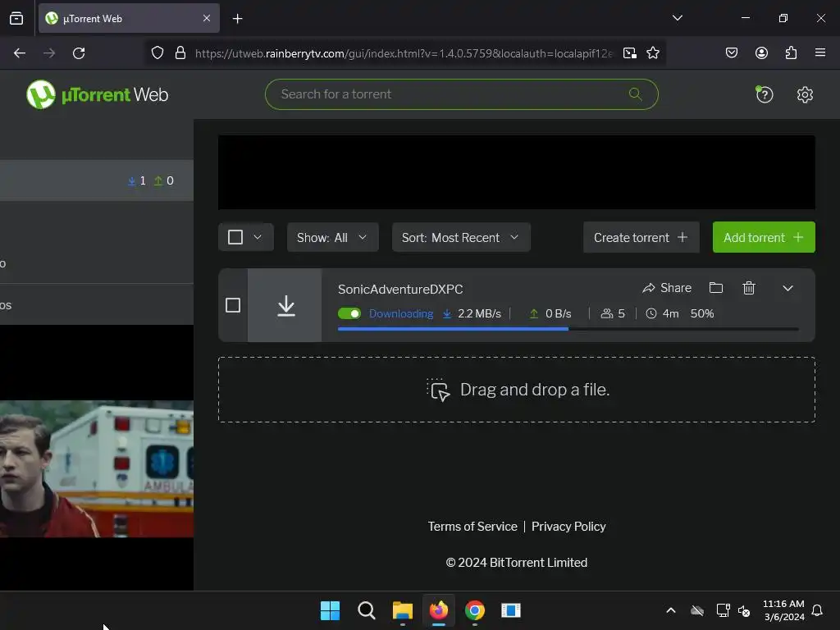Open the Windows Start menu
Viewport: 840px width, 630px height.
tap(330, 610)
